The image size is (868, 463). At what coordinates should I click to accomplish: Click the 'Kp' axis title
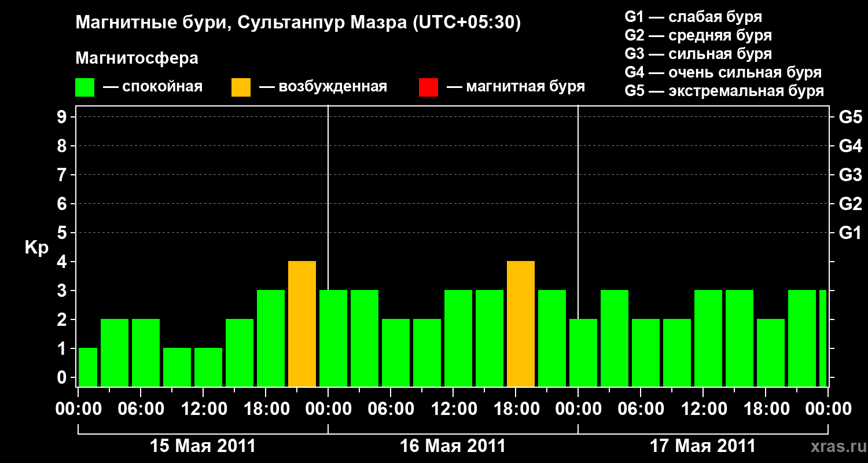coord(36,248)
